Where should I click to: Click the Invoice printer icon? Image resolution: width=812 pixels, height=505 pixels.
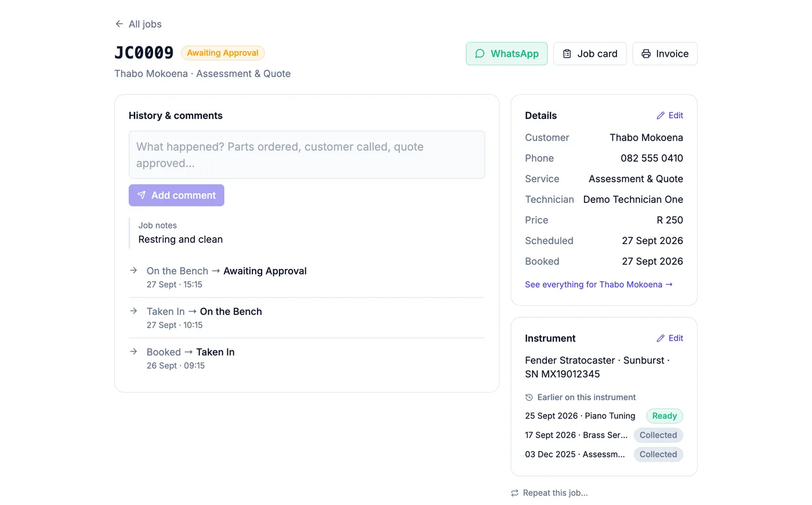646,53
